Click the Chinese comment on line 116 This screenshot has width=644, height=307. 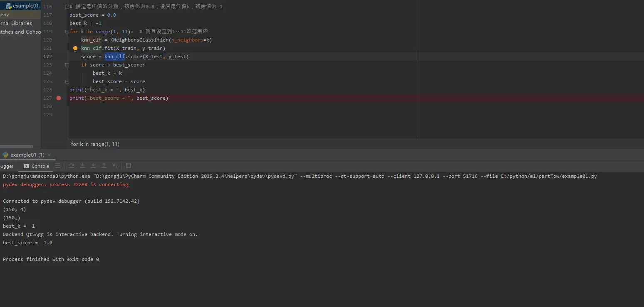click(x=146, y=7)
